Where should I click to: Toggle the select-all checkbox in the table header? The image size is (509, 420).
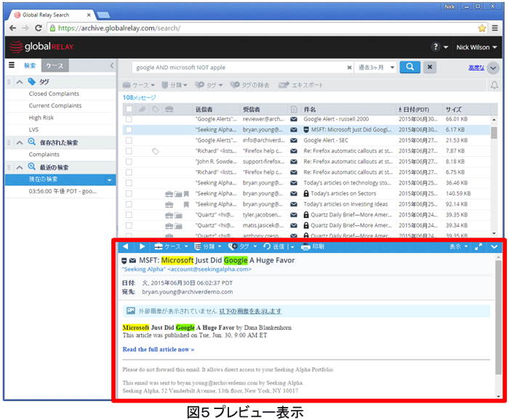(129, 109)
